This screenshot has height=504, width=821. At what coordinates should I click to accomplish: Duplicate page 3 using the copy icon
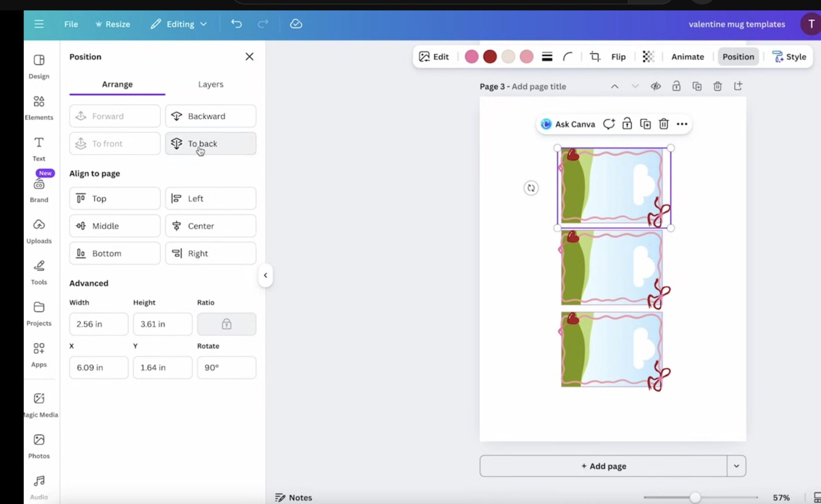coord(697,86)
